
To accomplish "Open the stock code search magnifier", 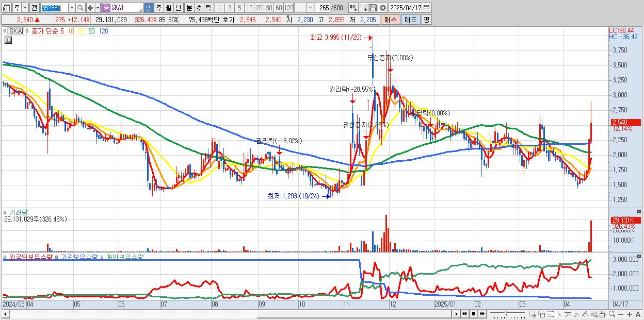I will point(79,8).
